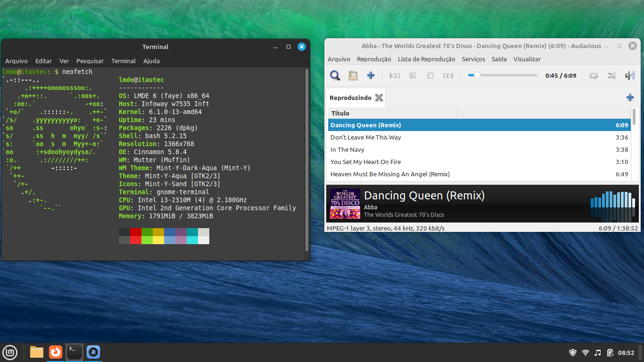Pause playback in Audacious
Viewport: 644px width, 362px height.
pos(413,75)
